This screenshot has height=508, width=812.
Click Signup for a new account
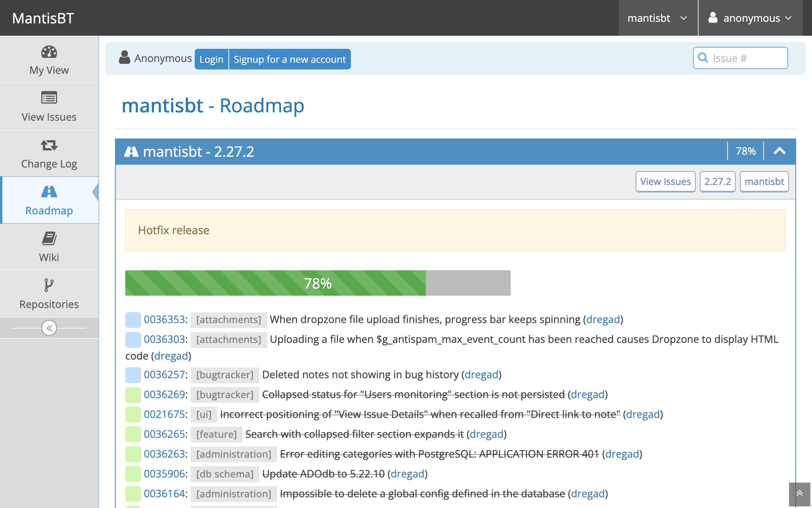pos(289,59)
